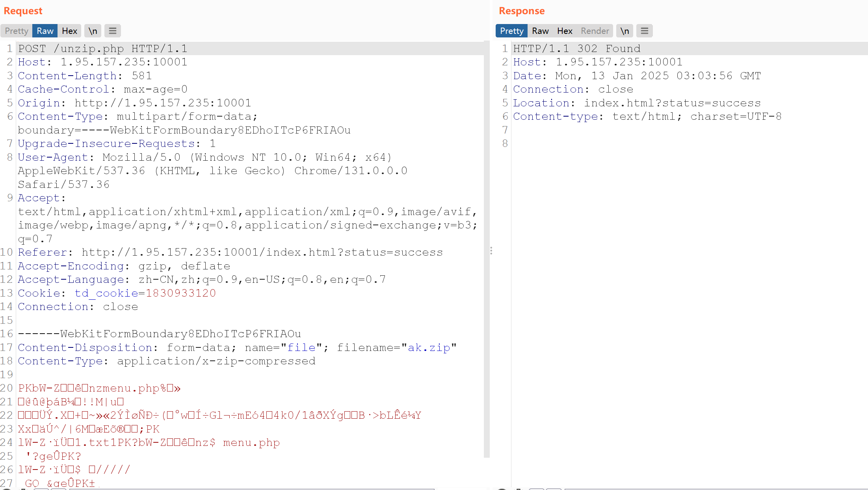Click the 'Accept-Encoding: gzip, deflate' header
Screen dimensions: 868x490
pos(124,266)
